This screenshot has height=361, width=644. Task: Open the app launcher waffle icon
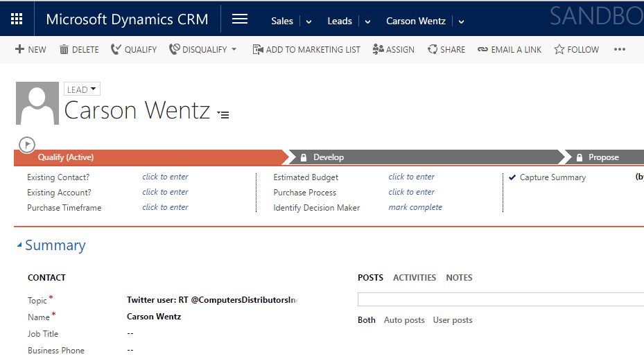pyautogui.click(x=17, y=19)
